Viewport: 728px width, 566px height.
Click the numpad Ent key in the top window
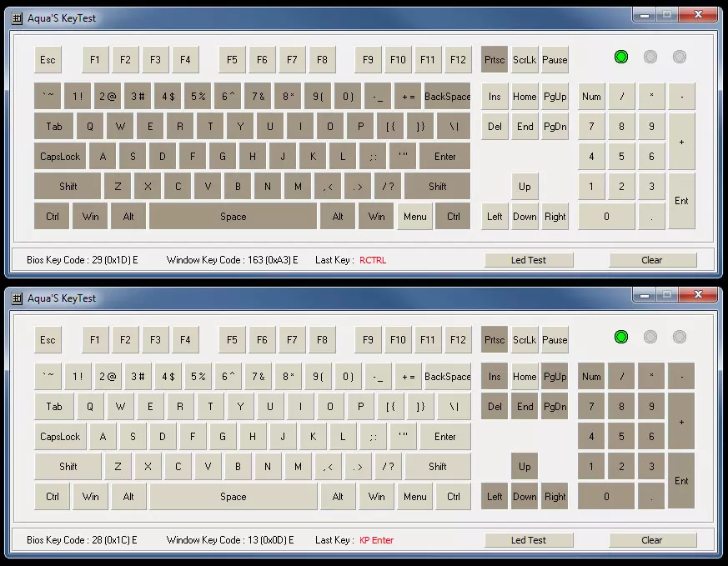[x=681, y=201]
